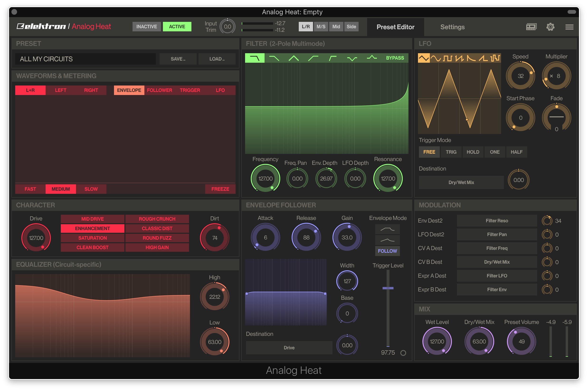Switch plugin state to INACTIVE
Screen dimensions: 588x390
pyautogui.click(x=147, y=26)
